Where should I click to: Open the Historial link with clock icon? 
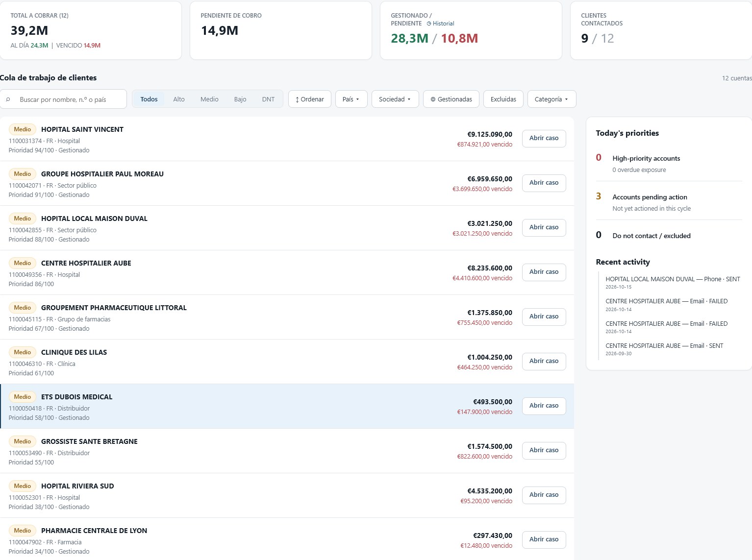440,24
